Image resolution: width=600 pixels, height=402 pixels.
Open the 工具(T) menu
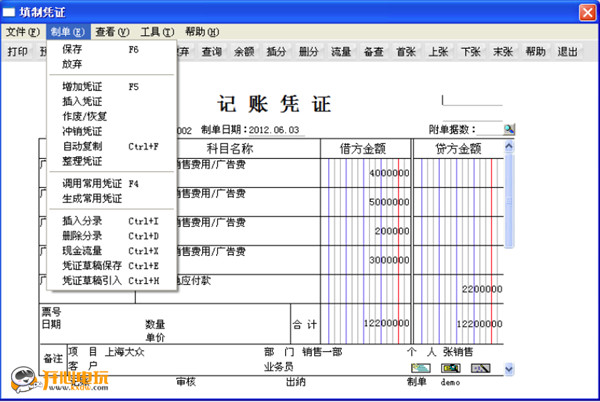pos(157,32)
